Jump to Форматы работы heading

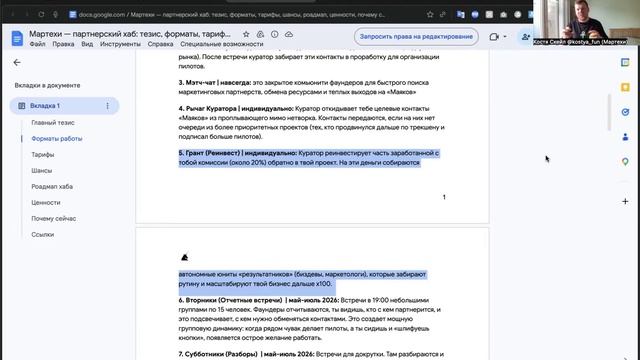pyautogui.click(x=57, y=139)
